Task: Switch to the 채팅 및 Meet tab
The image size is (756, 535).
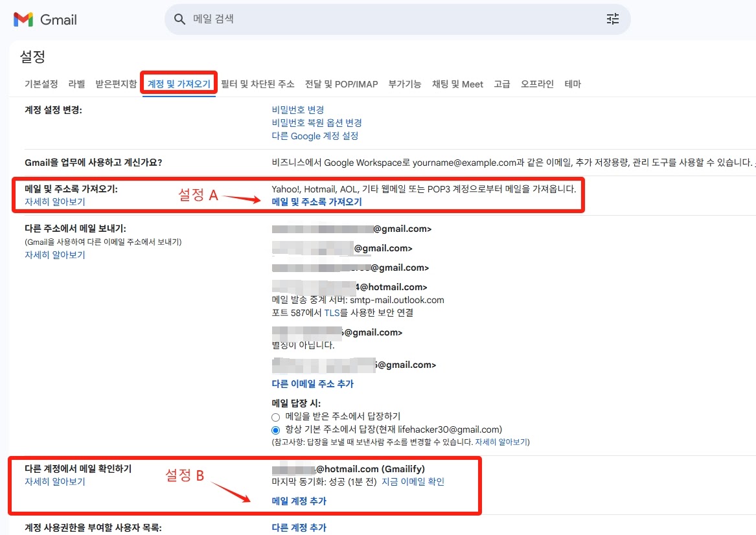Action: (458, 84)
